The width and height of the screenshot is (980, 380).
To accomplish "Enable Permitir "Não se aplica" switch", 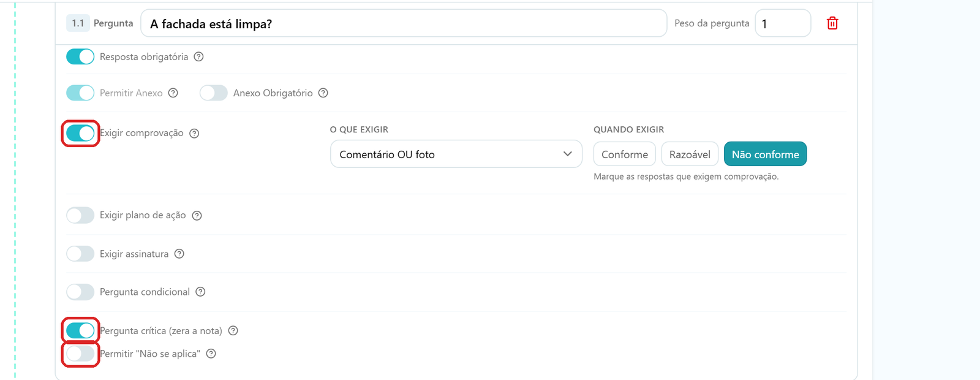I will pyautogui.click(x=80, y=354).
